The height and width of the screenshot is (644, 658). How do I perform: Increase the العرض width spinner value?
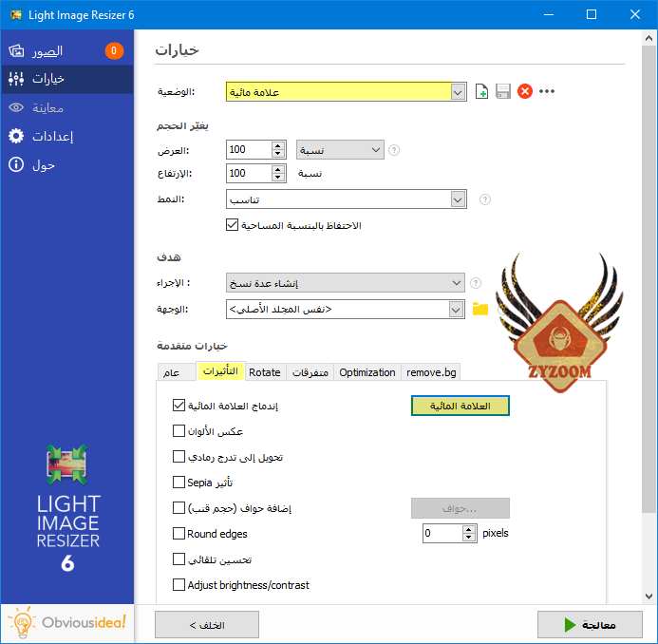278,145
